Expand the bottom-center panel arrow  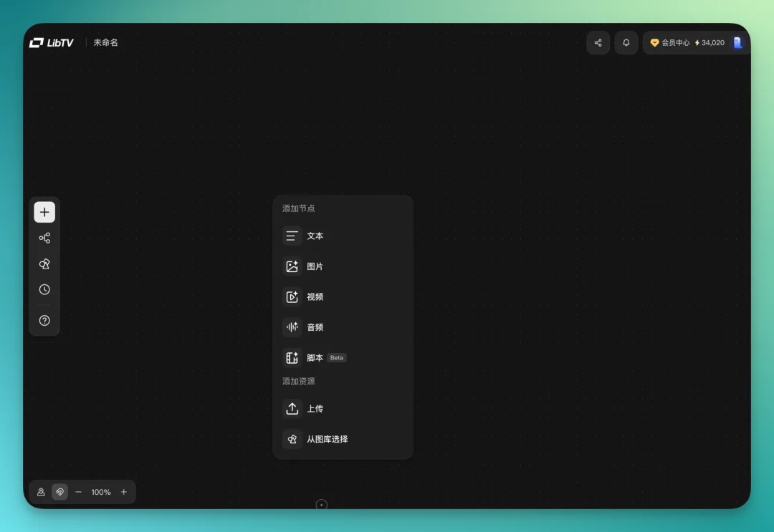[x=321, y=504]
